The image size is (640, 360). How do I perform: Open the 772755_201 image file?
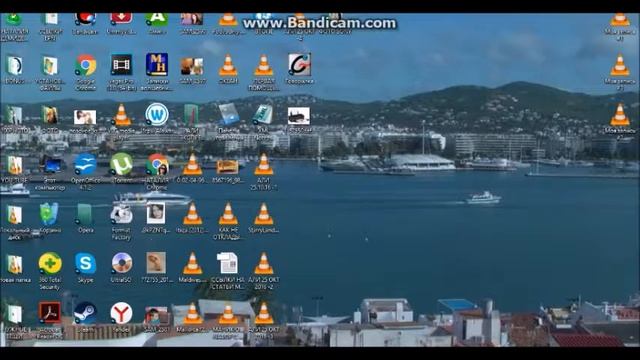coord(156,262)
